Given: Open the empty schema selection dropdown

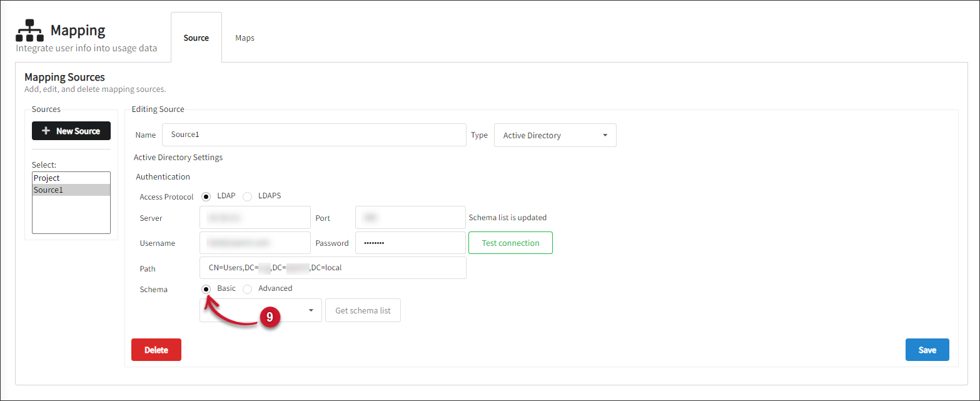Looking at the screenshot, I should pyautogui.click(x=260, y=310).
